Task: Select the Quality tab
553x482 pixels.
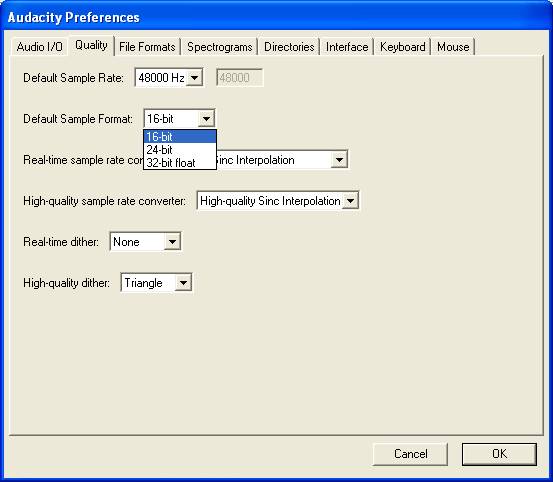Action: point(91,45)
